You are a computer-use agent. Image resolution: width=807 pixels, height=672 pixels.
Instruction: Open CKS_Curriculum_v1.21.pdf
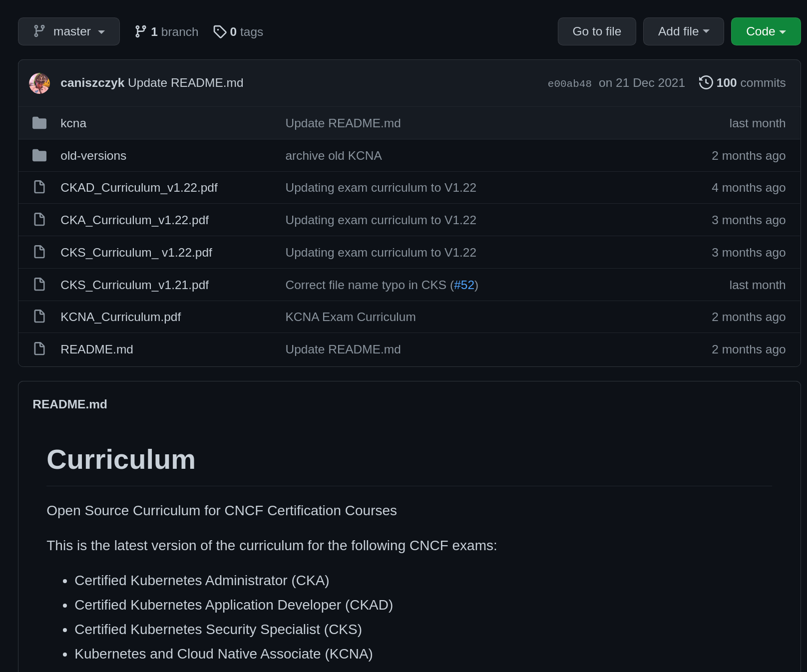[x=134, y=285]
